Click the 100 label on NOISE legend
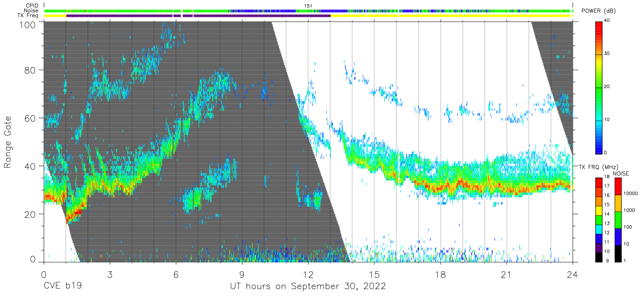 628,227
